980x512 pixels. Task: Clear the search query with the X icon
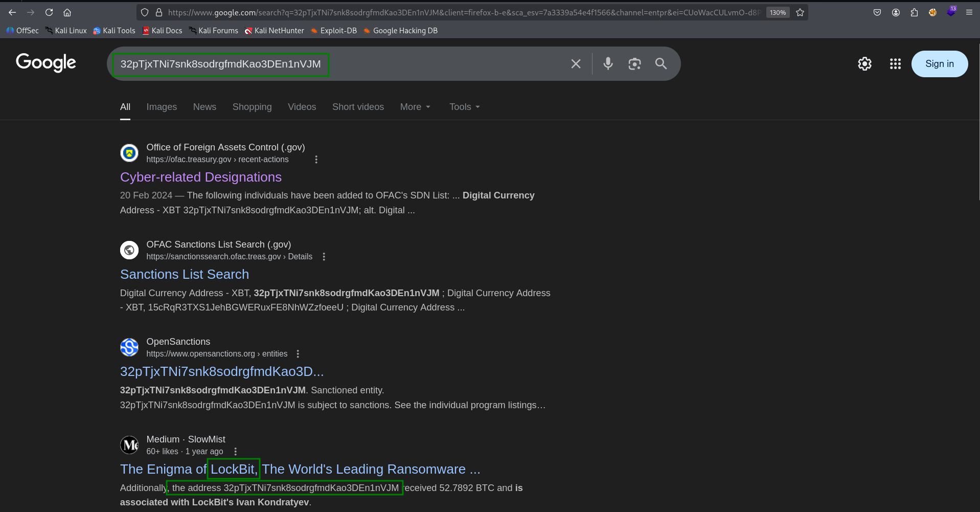tap(576, 63)
